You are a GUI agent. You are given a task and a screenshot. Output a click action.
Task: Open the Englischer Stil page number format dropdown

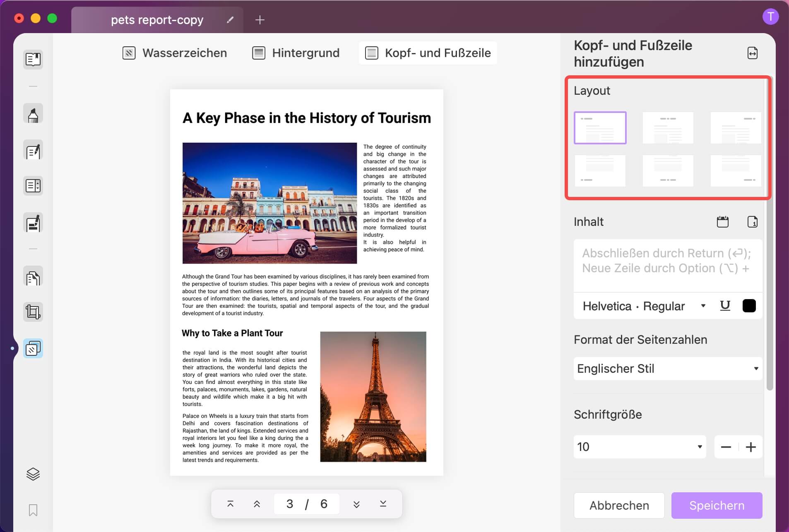point(668,369)
